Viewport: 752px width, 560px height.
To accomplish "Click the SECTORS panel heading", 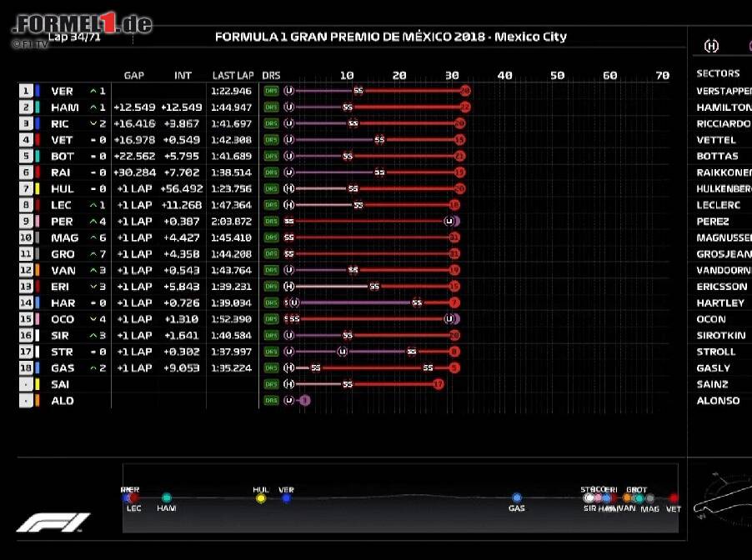I will (718, 73).
